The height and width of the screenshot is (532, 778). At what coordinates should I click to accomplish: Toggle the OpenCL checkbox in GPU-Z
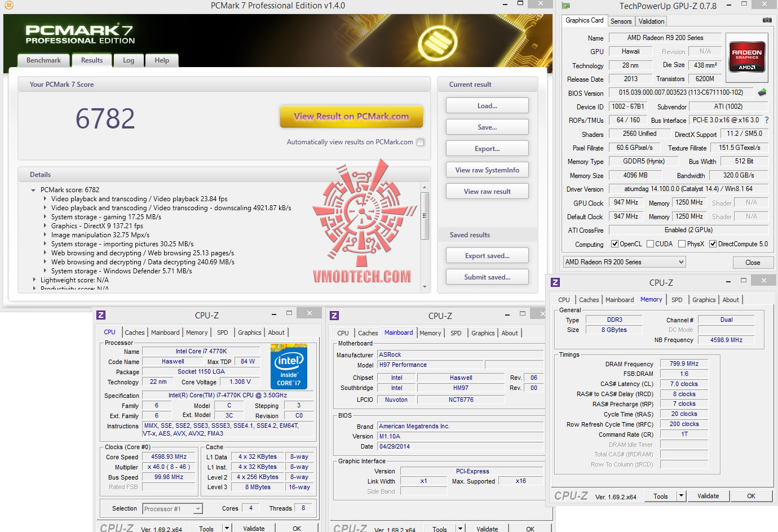coord(615,244)
